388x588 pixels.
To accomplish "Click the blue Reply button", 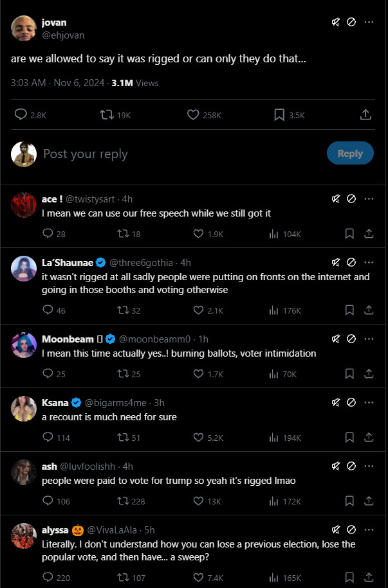I will (x=350, y=154).
